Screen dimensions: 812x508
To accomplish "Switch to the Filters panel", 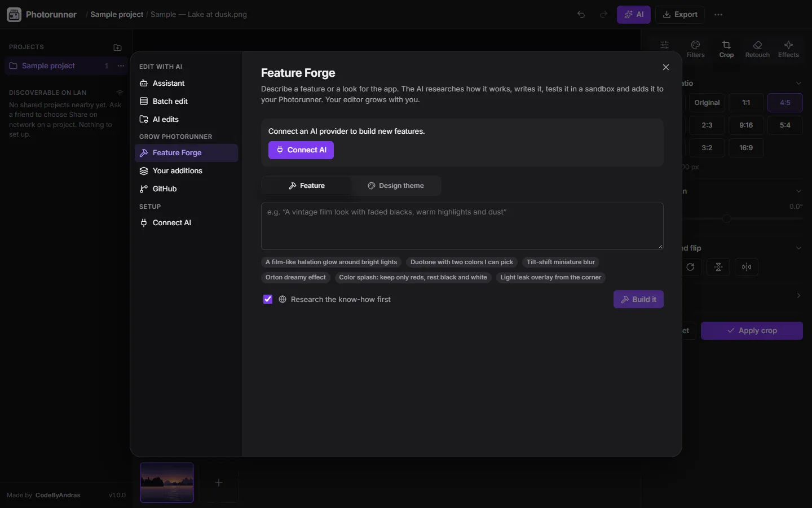I will 696,49.
